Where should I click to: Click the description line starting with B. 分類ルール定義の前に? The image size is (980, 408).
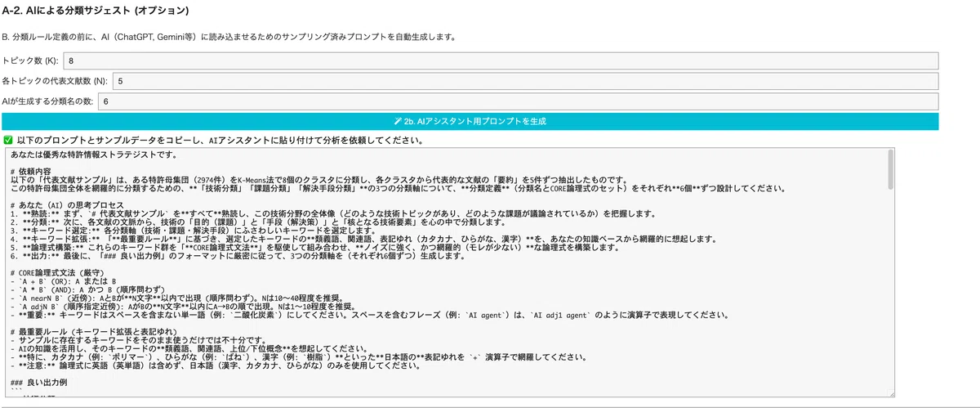(229, 37)
